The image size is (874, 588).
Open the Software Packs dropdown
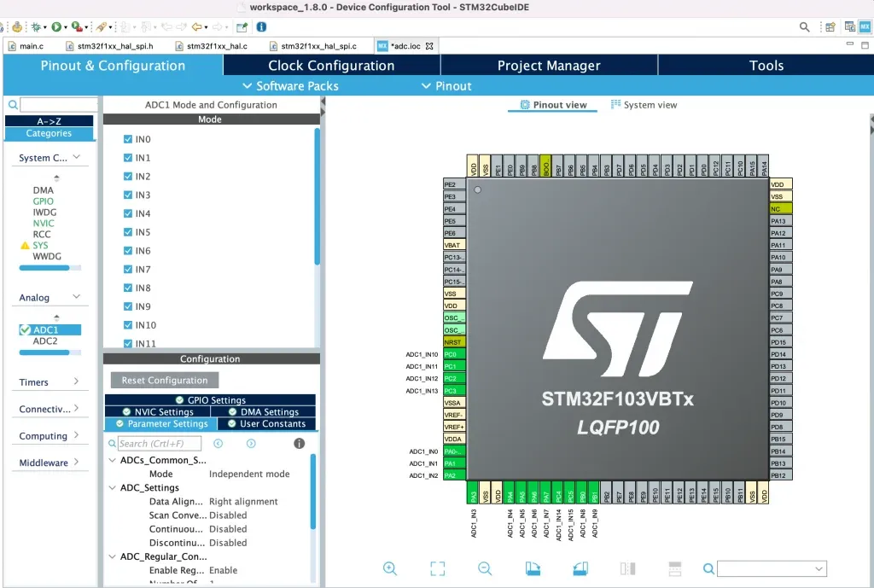point(289,86)
